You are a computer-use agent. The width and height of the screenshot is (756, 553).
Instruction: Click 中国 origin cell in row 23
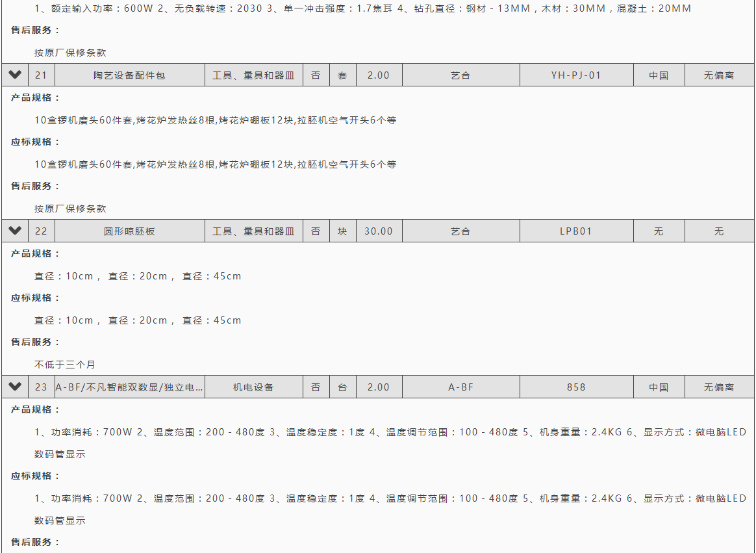[x=659, y=387]
